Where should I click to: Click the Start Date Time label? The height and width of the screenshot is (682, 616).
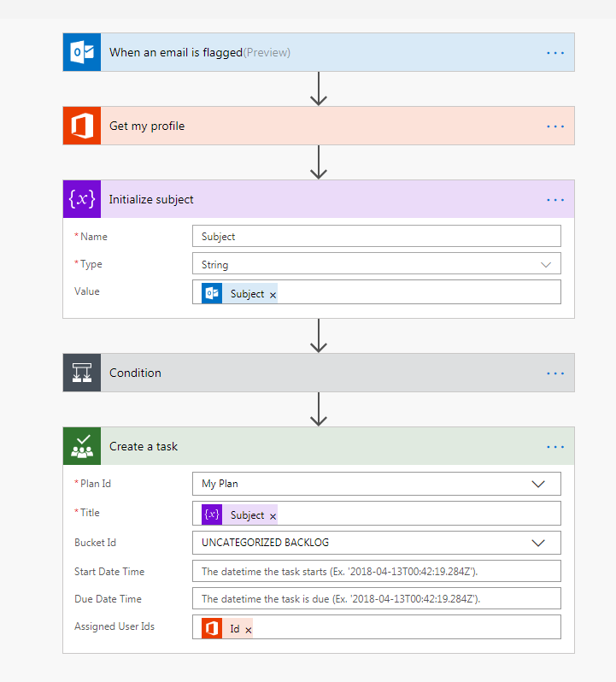[109, 572]
